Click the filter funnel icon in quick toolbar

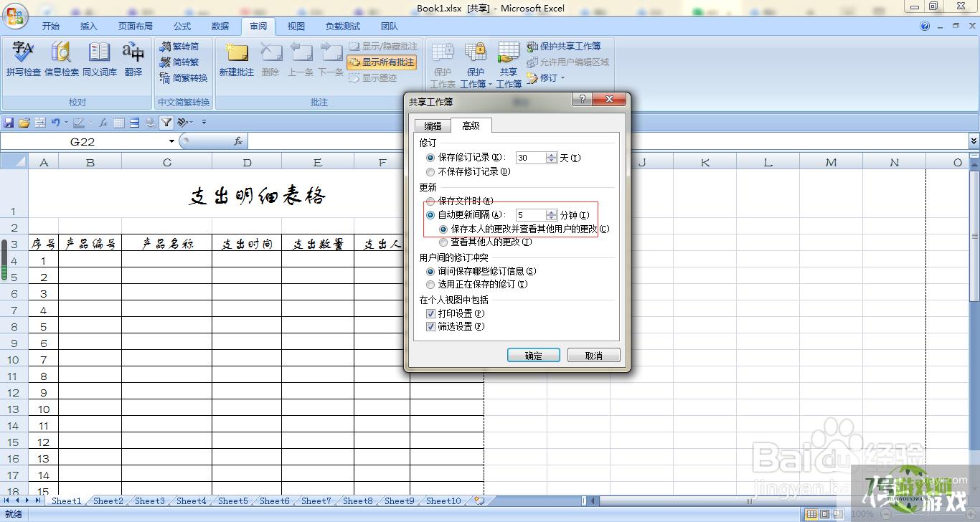point(166,123)
